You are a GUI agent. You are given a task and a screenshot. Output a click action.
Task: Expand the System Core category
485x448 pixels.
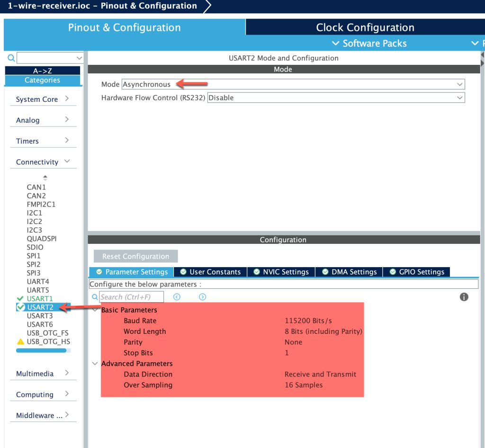coord(42,99)
